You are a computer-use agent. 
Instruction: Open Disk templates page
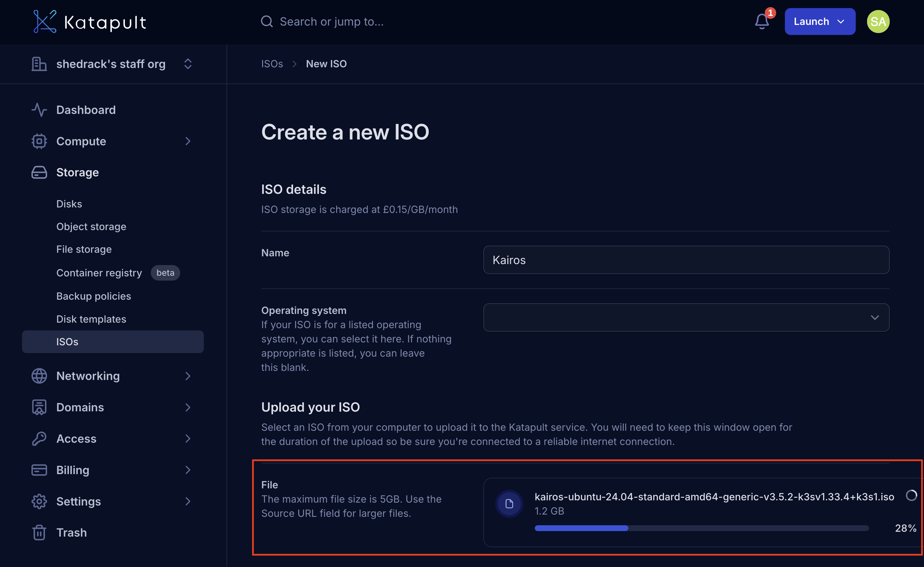tap(91, 319)
